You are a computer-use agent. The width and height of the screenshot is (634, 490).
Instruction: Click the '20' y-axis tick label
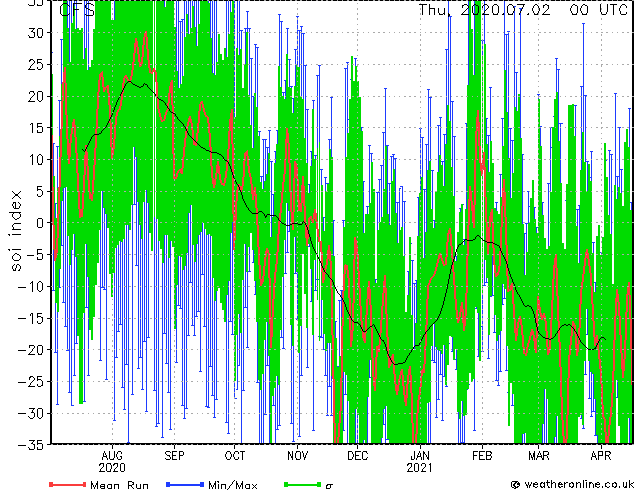tap(37, 96)
